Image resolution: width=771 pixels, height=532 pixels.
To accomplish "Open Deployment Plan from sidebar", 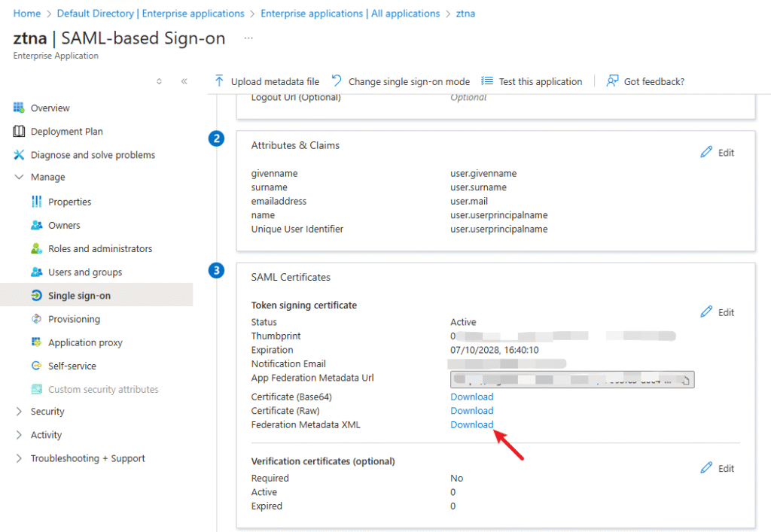I will click(x=66, y=132).
